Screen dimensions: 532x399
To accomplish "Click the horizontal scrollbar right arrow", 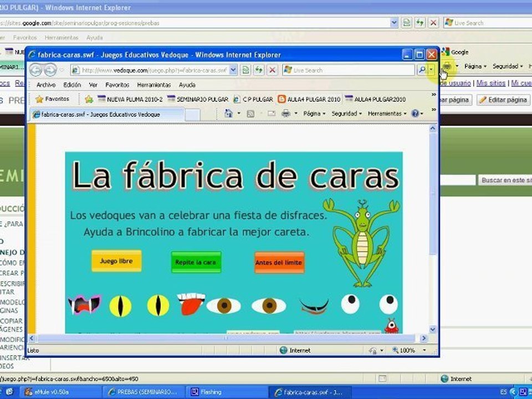I will click(423, 338).
